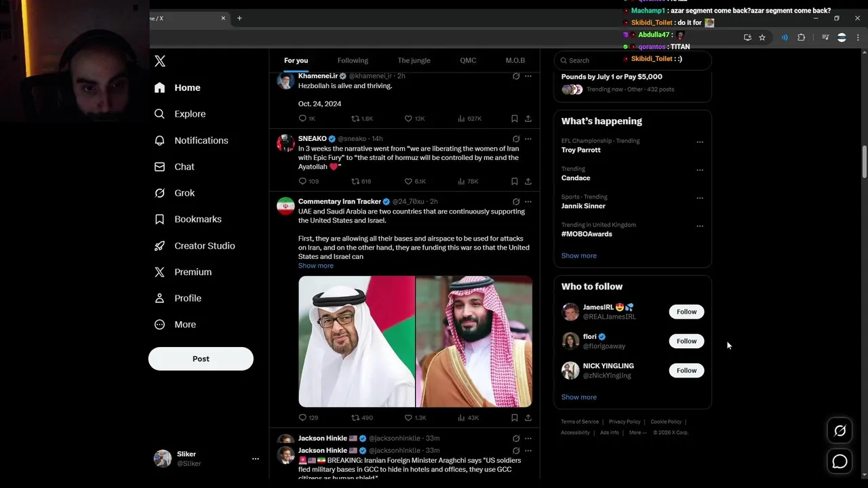
Task: Open Premium X icon in sidebar
Action: [x=159, y=272]
